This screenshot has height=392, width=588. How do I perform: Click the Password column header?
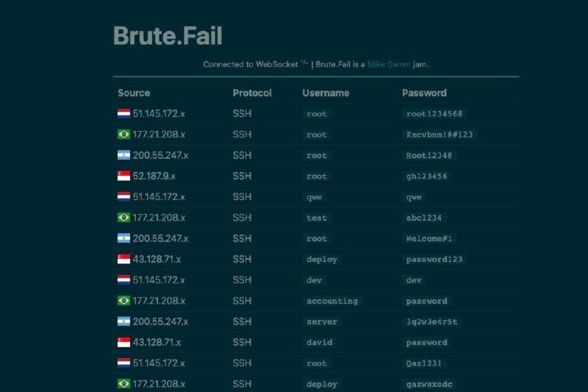[x=425, y=93]
